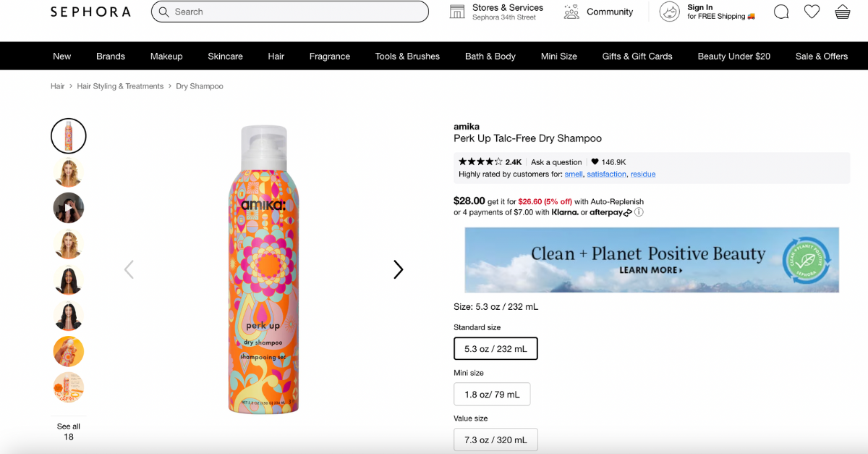Screen dimensions: 868x454
Task: Play the product video thumbnail
Action: [68, 208]
